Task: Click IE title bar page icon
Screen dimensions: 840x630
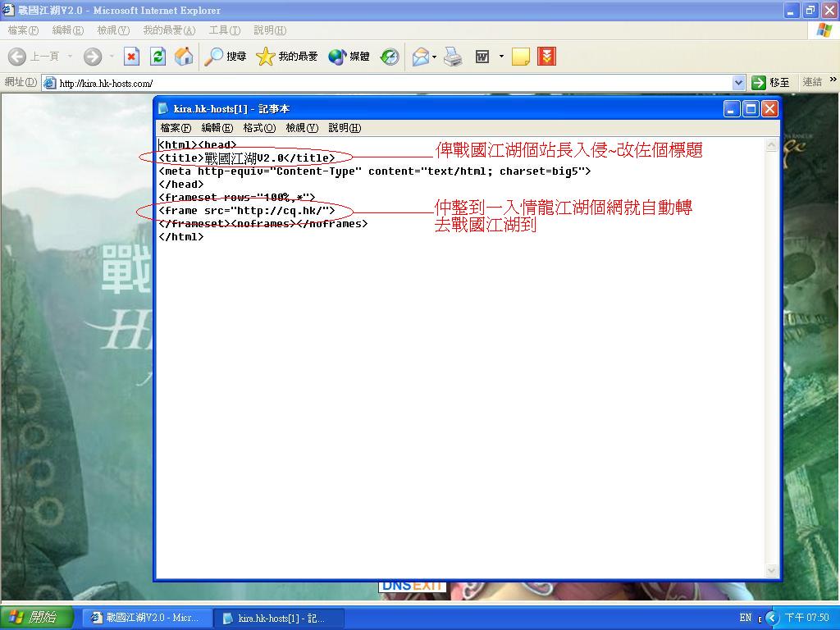Action: (8, 10)
